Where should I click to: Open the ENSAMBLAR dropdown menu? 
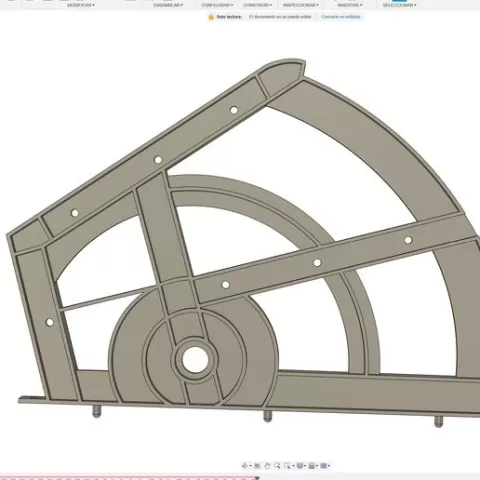point(168,5)
